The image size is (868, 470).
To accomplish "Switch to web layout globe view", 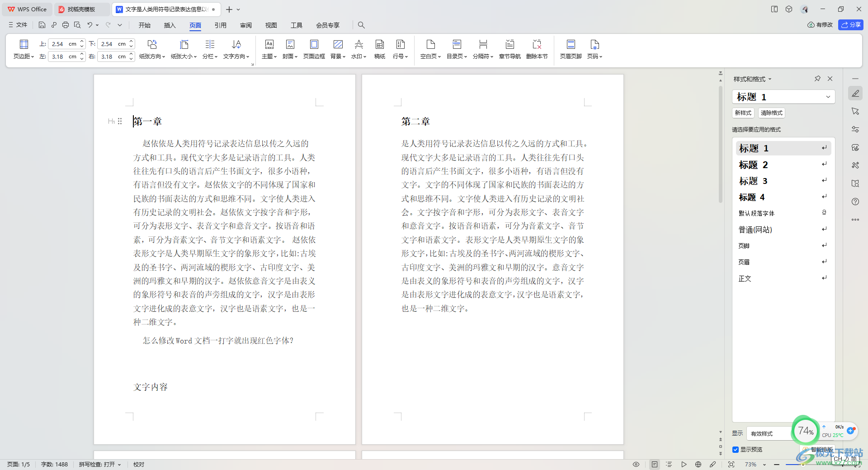I will click(x=698, y=465).
